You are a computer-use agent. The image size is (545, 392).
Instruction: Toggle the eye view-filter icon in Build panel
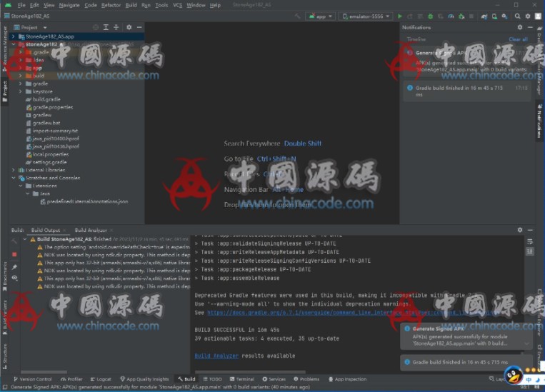point(14,278)
